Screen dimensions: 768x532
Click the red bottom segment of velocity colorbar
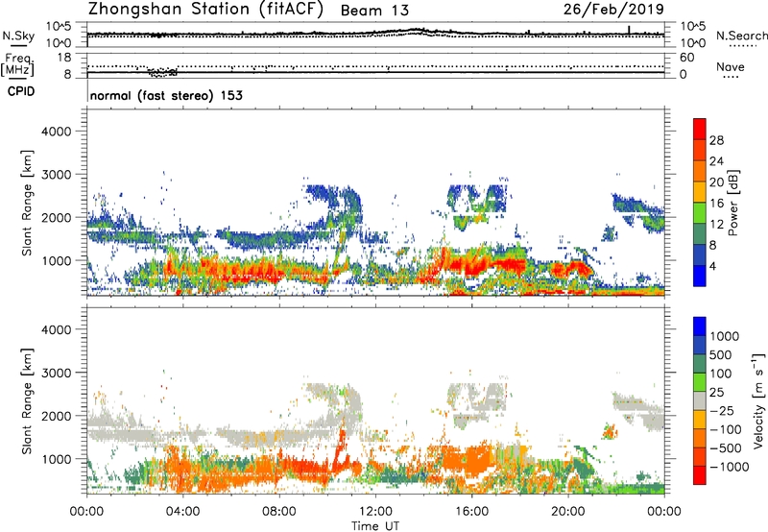700,475
